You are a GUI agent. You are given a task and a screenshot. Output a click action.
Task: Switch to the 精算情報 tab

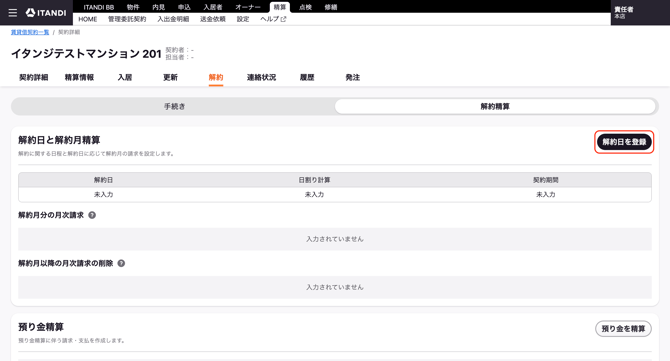(79, 77)
